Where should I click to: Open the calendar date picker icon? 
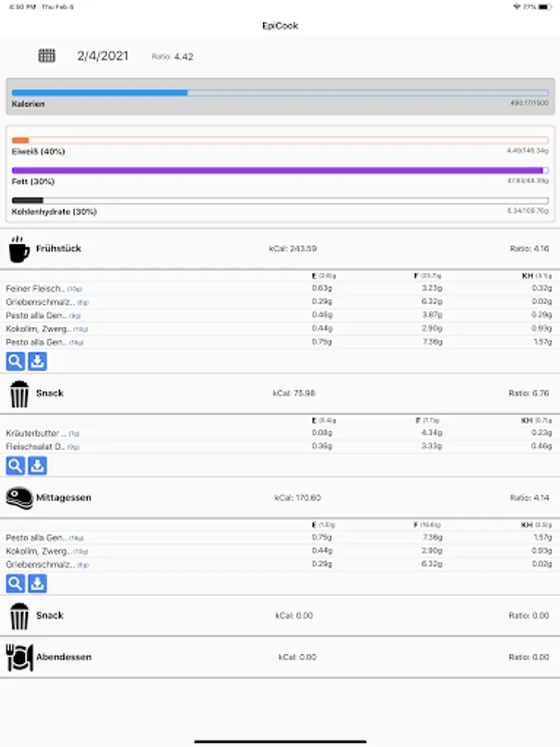(x=46, y=56)
